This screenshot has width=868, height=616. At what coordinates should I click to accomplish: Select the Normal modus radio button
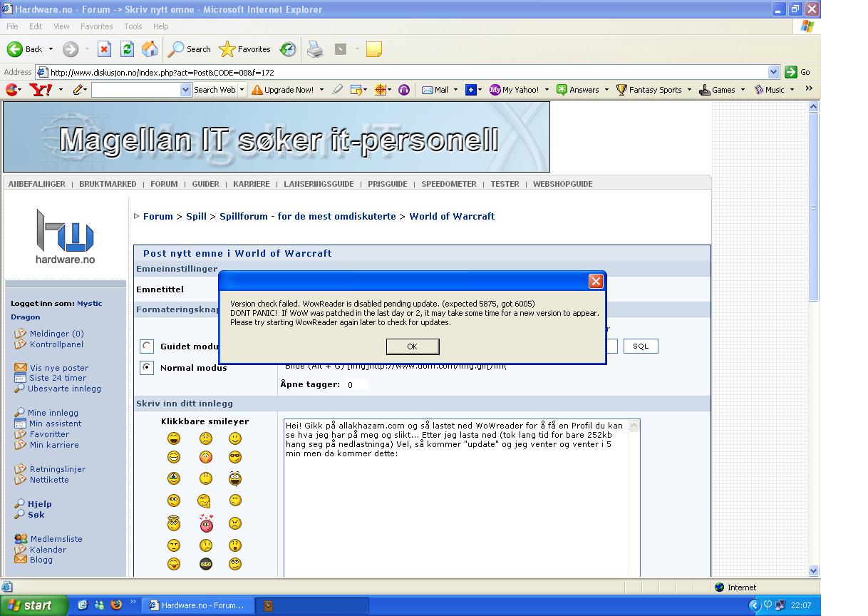[147, 368]
